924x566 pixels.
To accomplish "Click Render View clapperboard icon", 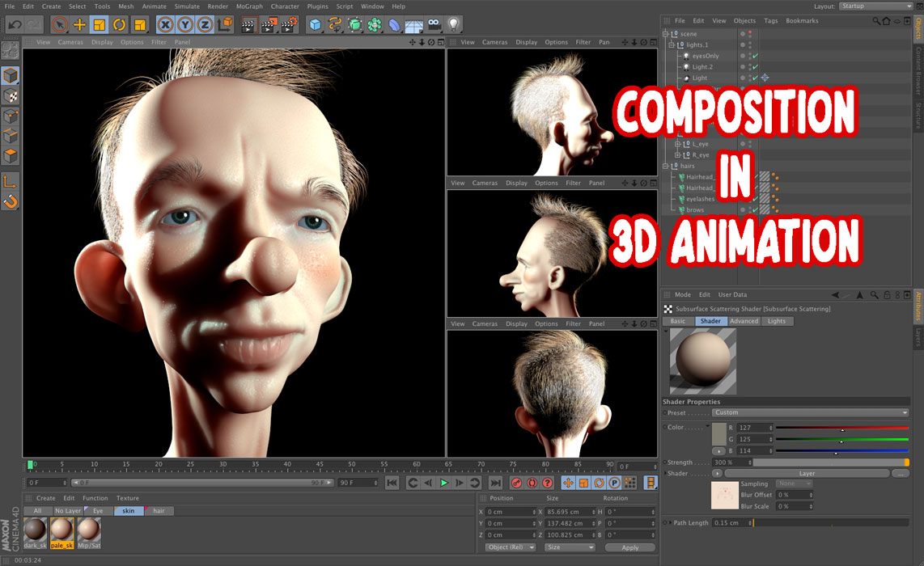I will click(248, 25).
